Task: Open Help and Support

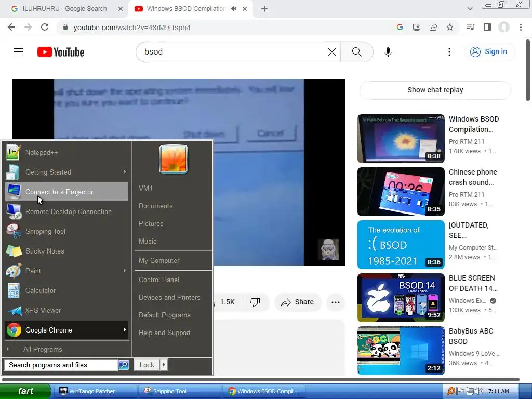Action: [164, 333]
